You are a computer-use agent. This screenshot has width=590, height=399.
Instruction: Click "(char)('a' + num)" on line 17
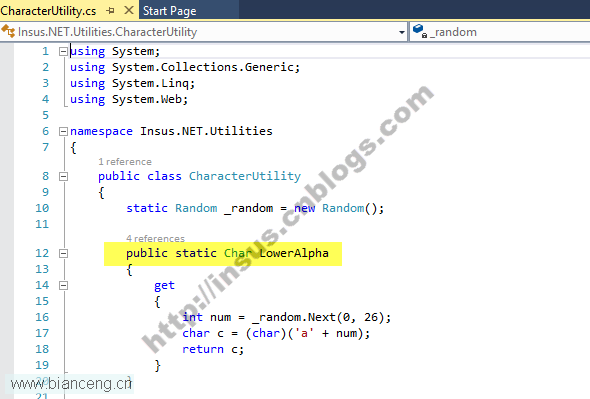coord(304,334)
